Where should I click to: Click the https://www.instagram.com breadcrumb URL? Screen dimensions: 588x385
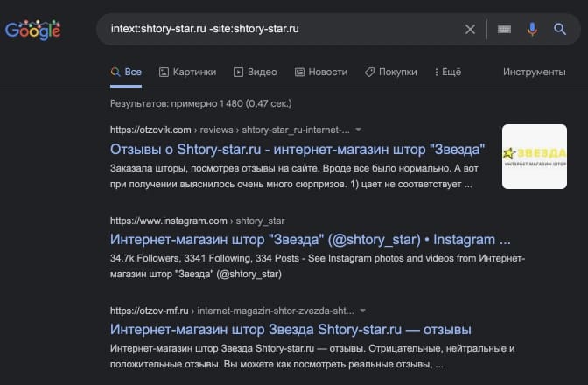click(x=168, y=220)
